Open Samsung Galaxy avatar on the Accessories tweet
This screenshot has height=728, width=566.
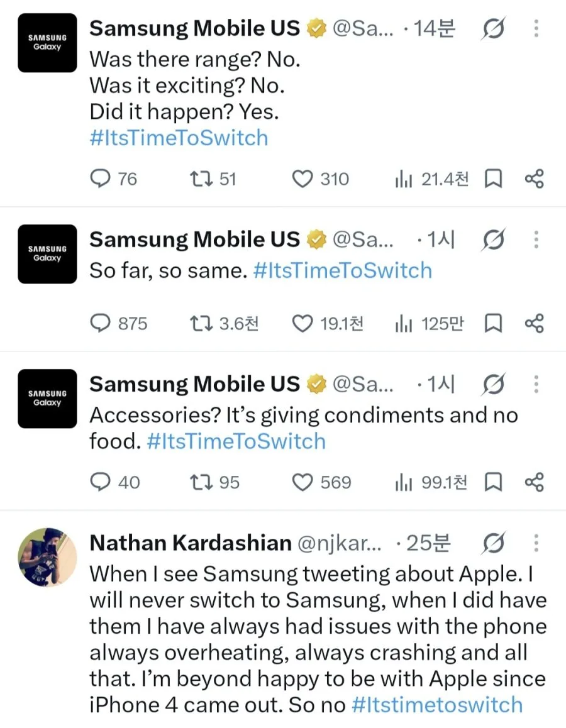click(x=47, y=399)
